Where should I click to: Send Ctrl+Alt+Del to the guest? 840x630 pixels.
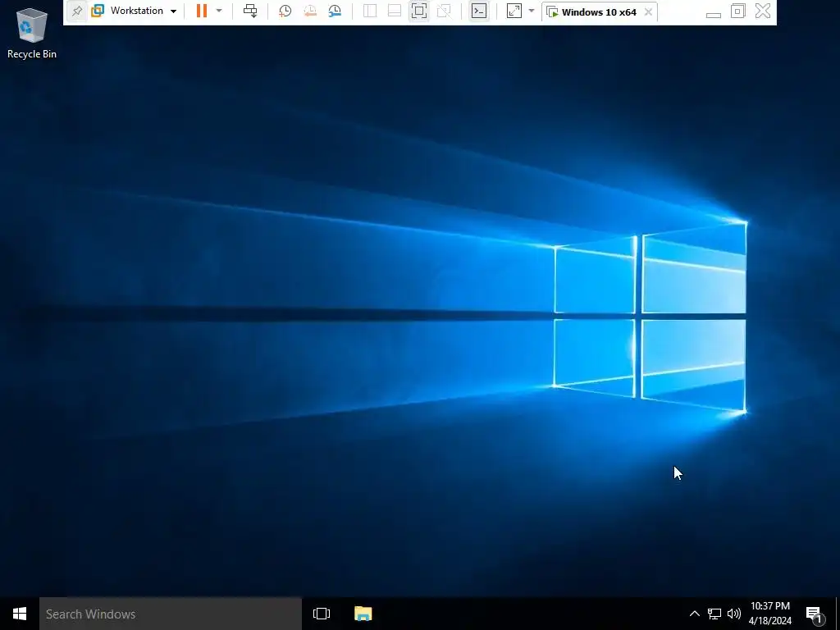click(250, 11)
